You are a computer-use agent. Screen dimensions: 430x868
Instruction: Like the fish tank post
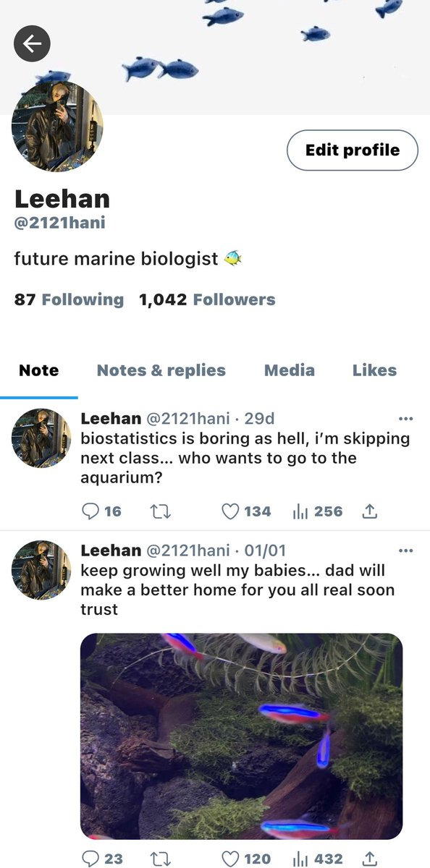[245, 859]
